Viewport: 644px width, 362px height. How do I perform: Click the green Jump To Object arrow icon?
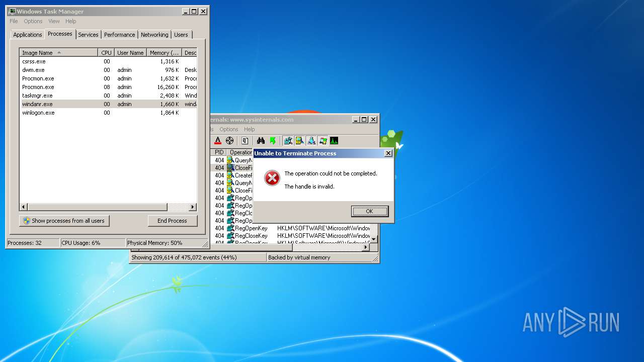tap(273, 141)
